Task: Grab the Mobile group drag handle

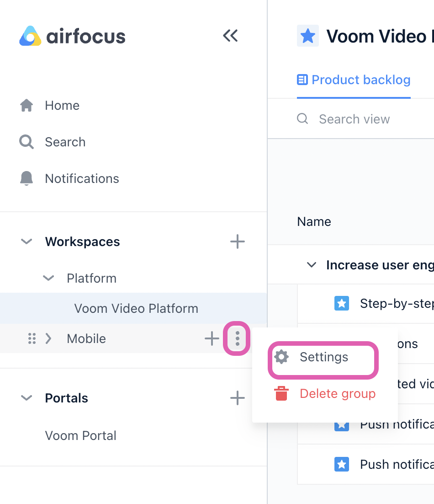Action: [x=32, y=338]
